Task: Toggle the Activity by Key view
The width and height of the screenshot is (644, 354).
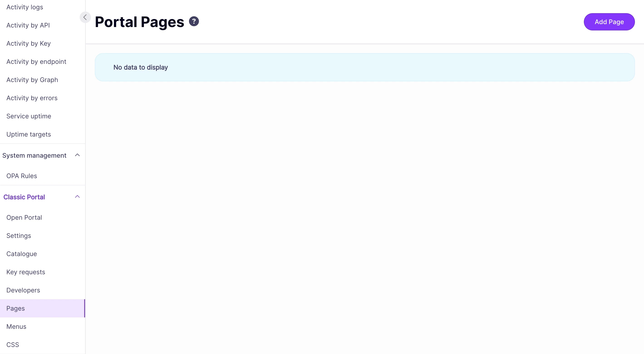Action: click(28, 43)
